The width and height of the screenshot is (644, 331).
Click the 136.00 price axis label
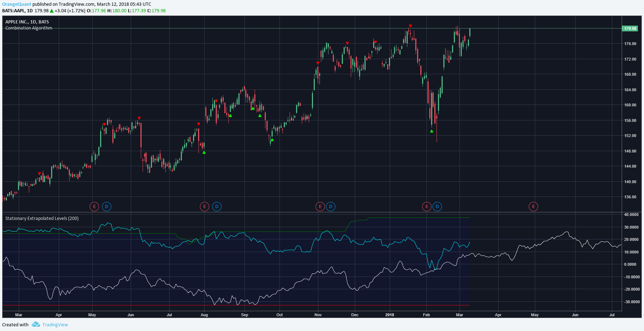pos(630,197)
